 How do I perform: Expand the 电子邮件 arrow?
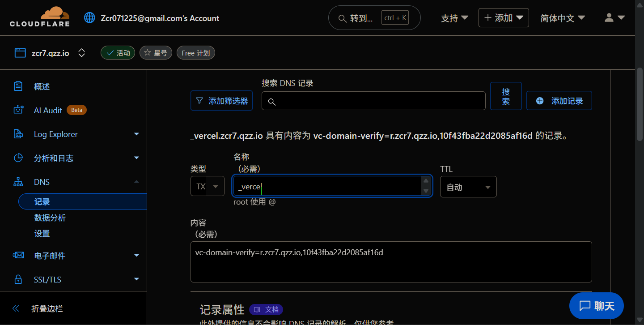[137, 255]
